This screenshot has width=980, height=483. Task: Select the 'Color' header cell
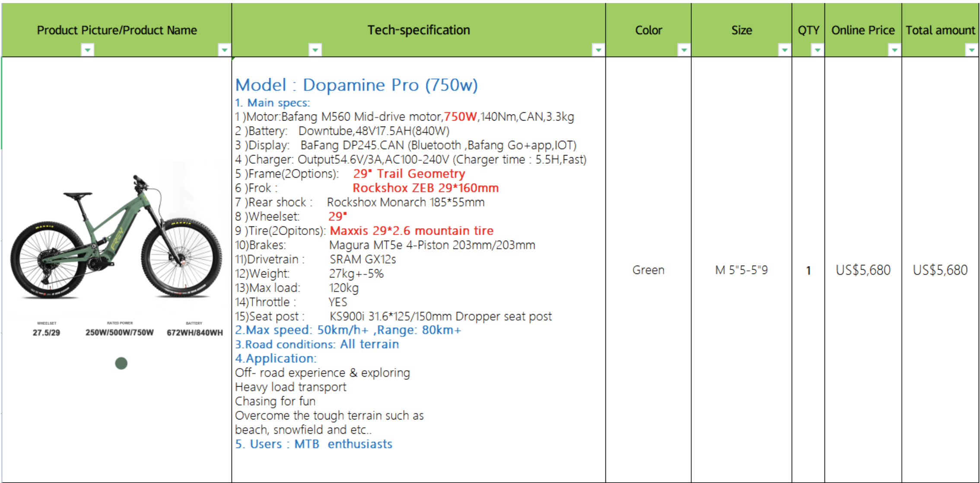(649, 30)
